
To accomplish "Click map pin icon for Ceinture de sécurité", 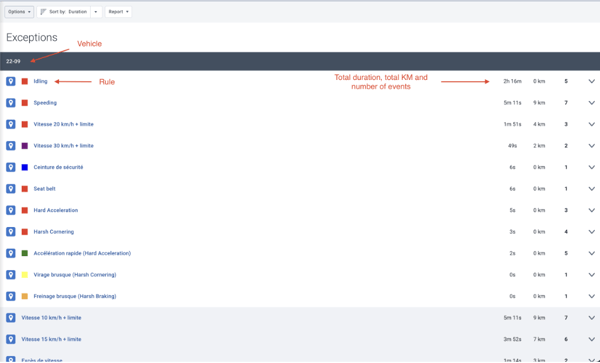I will [x=11, y=167].
